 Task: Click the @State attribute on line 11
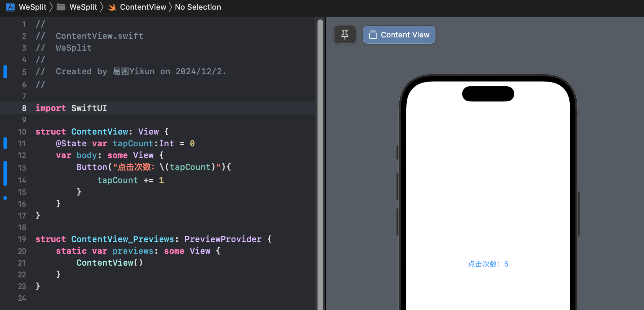[x=71, y=144]
